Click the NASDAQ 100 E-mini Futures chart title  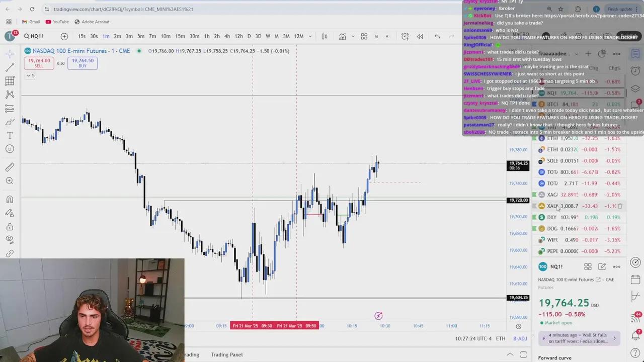(69, 51)
